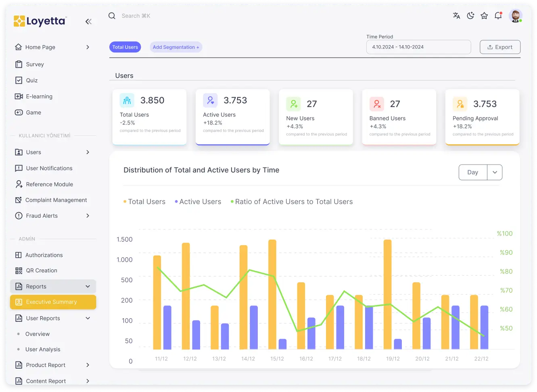The height and width of the screenshot is (392, 537).
Task: Open the New Users stat card
Action: point(316,117)
